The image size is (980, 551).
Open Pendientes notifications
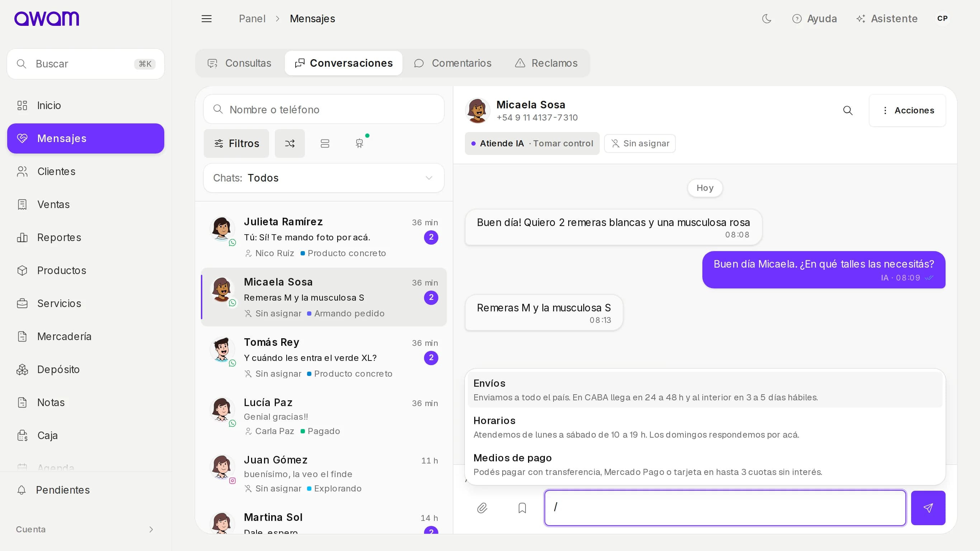[x=86, y=490]
